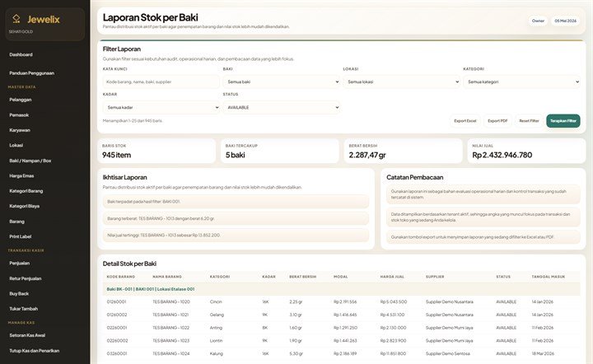
Task: Open Lokasi in the sidebar
Action: click(16, 145)
